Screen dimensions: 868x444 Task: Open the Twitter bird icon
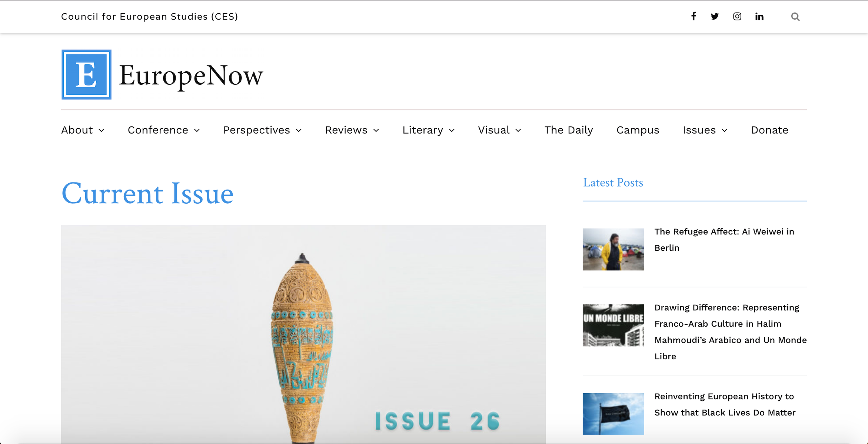coord(715,16)
